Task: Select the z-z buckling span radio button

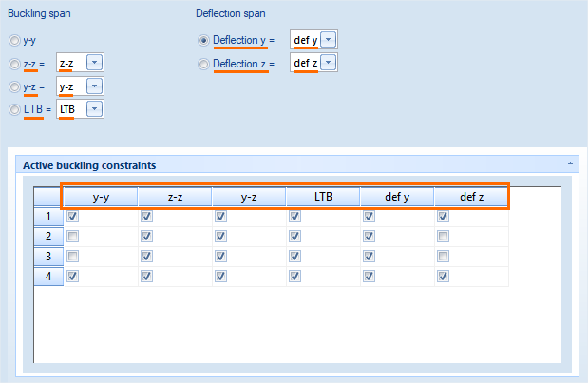Action: [x=14, y=64]
